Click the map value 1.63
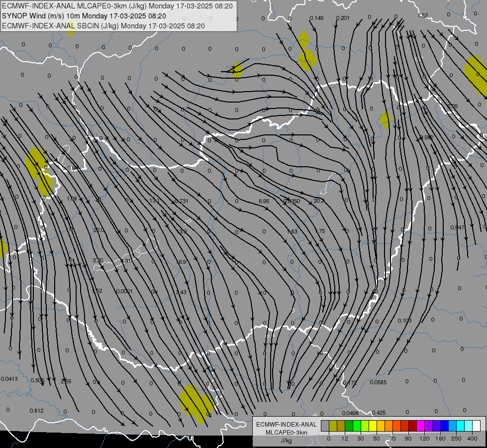The height and width of the screenshot is (448, 487). pos(292,231)
